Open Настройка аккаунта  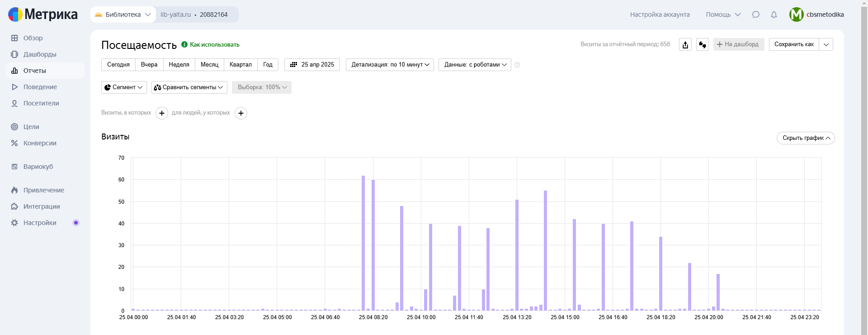[660, 14]
